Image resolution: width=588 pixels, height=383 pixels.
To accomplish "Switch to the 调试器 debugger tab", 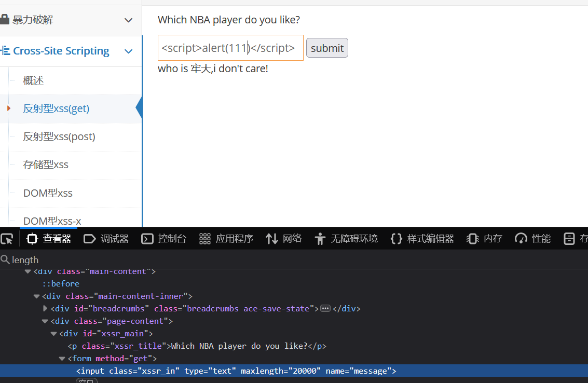I will coord(106,239).
